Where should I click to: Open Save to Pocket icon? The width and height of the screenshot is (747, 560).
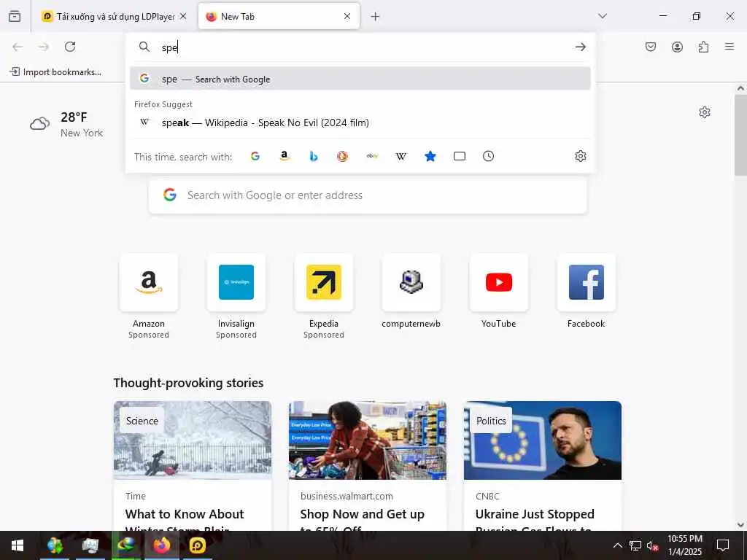[x=651, y=47]
